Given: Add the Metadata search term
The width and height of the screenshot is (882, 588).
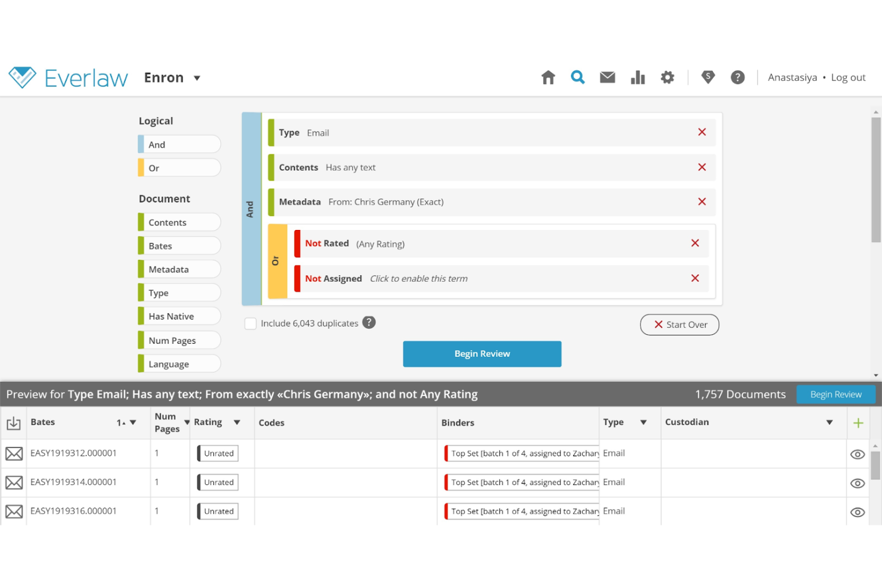Looking at the screenshot, I should tap(179, 269).
